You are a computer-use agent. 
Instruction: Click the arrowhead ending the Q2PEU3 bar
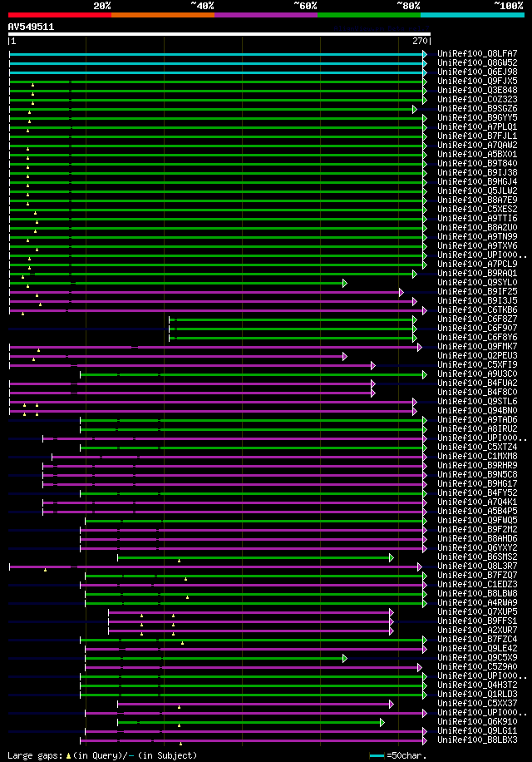(x=345, y=357)
